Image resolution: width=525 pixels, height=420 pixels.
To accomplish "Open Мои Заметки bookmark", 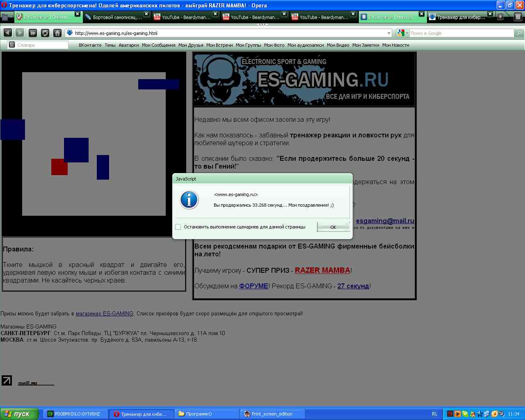I will (x=365, y=45).
